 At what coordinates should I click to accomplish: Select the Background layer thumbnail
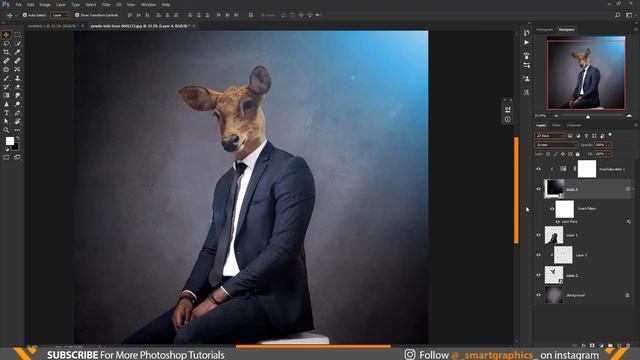pyautogui.click(x=554, y=295)
